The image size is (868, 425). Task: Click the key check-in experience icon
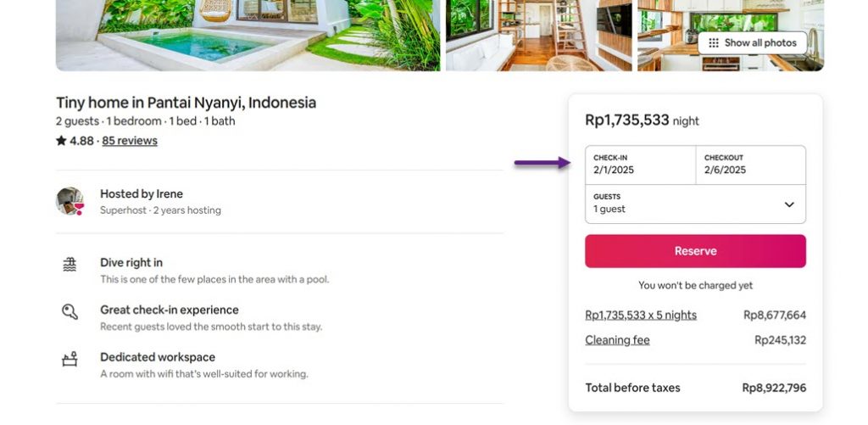tap(70, 311)
